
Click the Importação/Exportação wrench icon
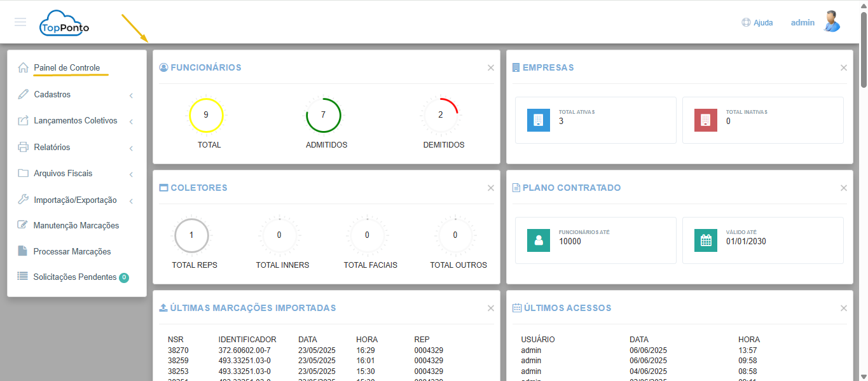coord(24,200)
